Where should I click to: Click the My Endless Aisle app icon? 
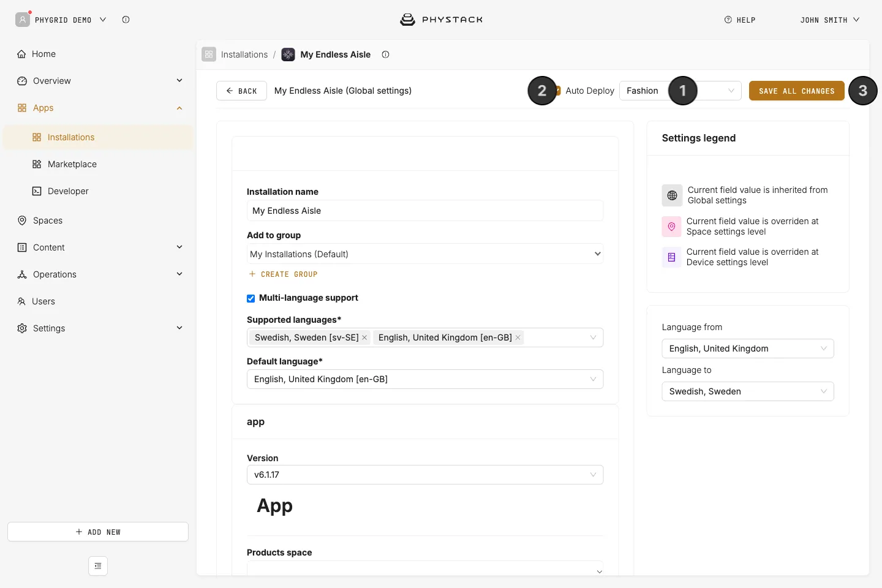(x=288, y=55)
